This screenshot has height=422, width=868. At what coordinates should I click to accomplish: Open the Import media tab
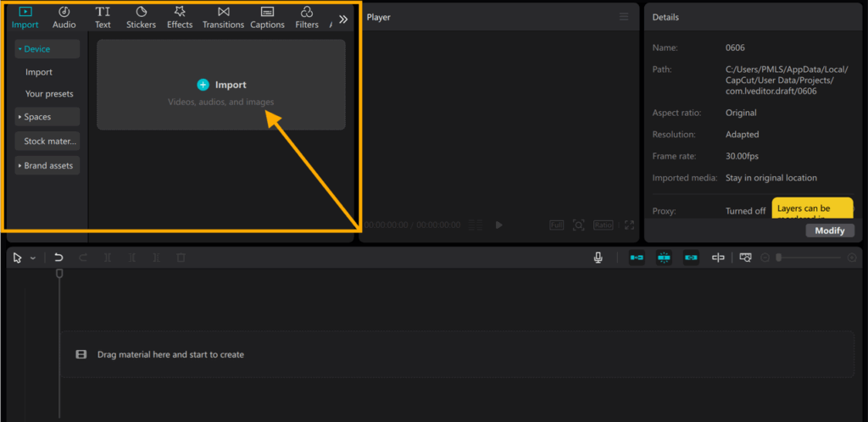[x=25, y=17]
